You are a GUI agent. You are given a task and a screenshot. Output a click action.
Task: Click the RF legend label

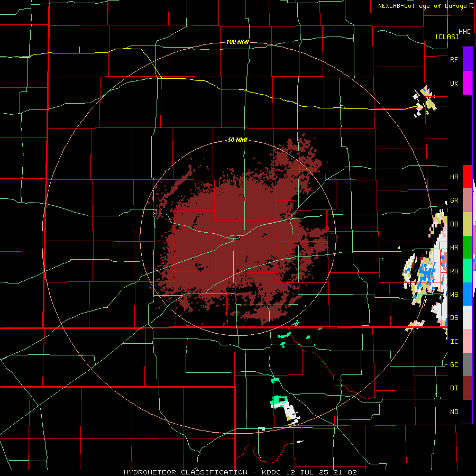tap(454, 59)
